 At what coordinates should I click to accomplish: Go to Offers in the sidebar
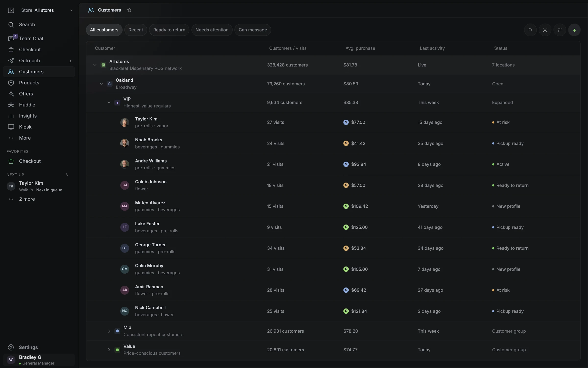39,94
